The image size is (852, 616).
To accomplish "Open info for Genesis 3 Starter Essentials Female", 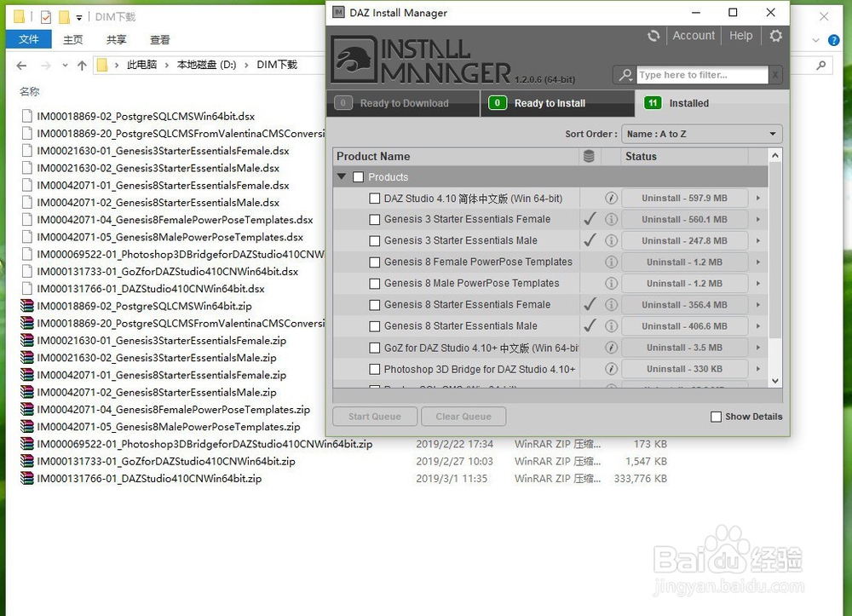I will pos(611,220).
